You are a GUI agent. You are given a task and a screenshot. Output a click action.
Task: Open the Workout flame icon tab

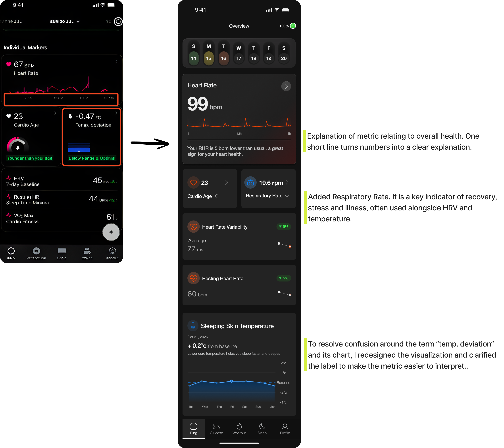(239, 427)
